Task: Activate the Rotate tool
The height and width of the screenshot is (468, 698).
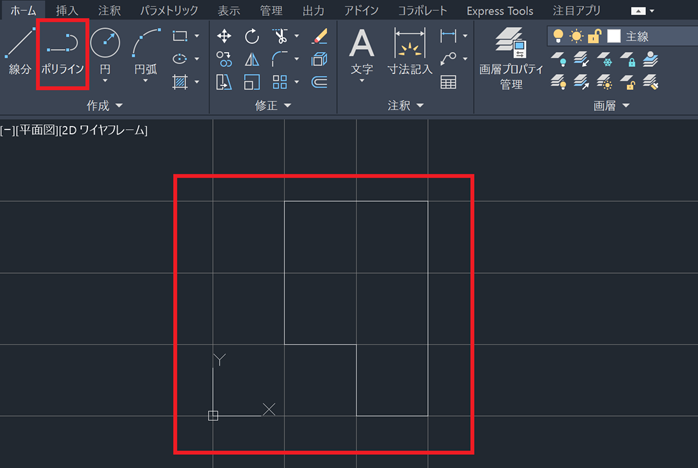Action: point(252,36)
